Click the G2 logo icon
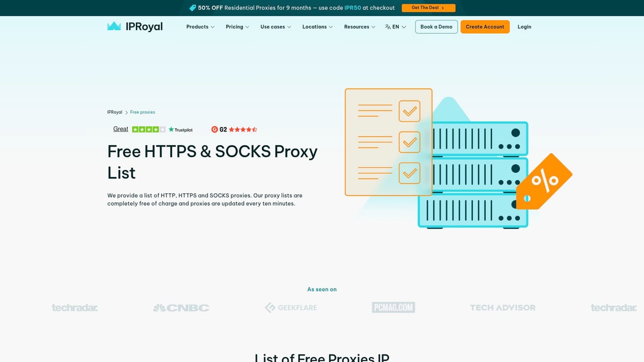 coord(214,129)
